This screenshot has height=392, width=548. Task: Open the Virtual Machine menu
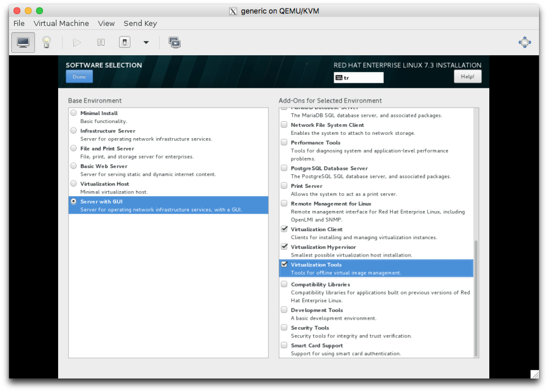click(x=61, y=23)
